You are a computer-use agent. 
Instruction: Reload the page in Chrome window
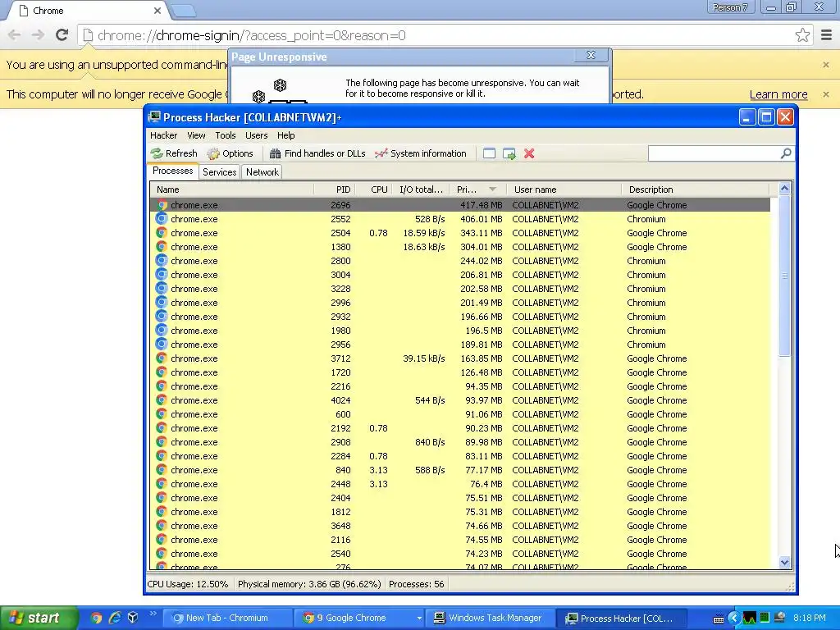(x=62, y=35)
